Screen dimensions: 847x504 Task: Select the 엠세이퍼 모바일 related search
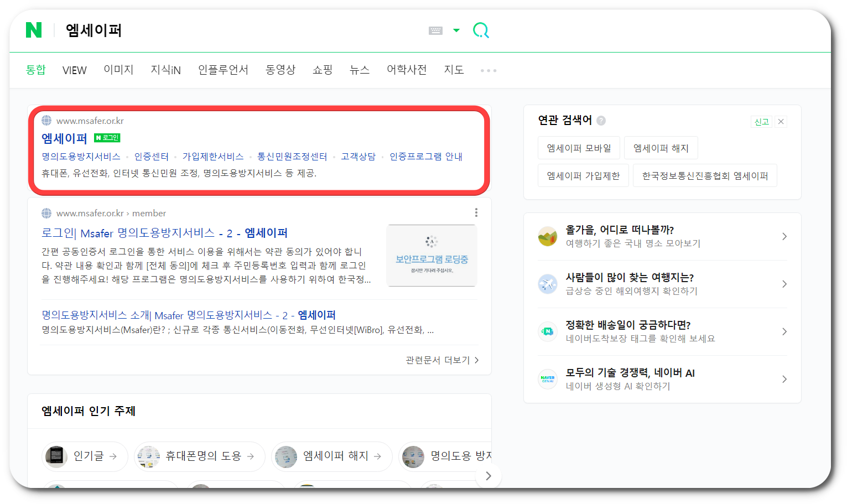pos(579,147)
